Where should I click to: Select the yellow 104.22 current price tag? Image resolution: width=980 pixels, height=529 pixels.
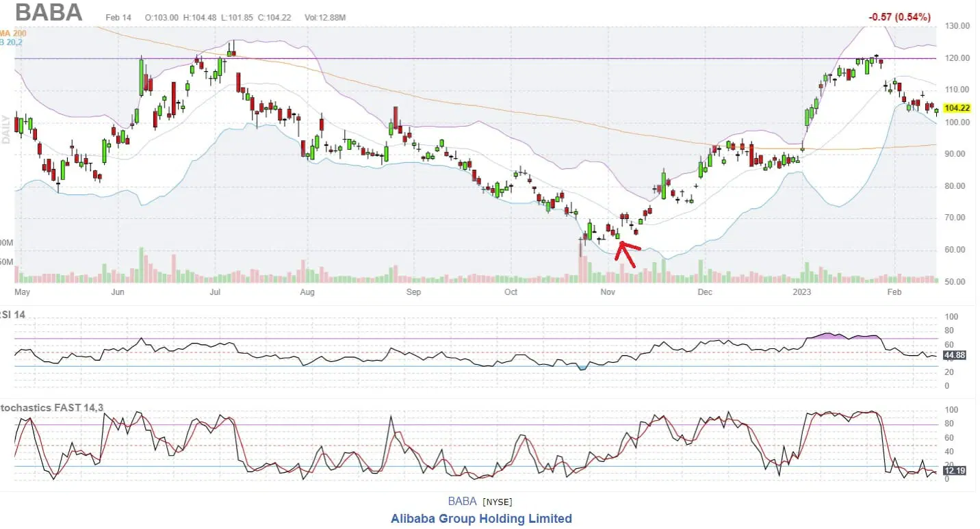pos(956,108)
